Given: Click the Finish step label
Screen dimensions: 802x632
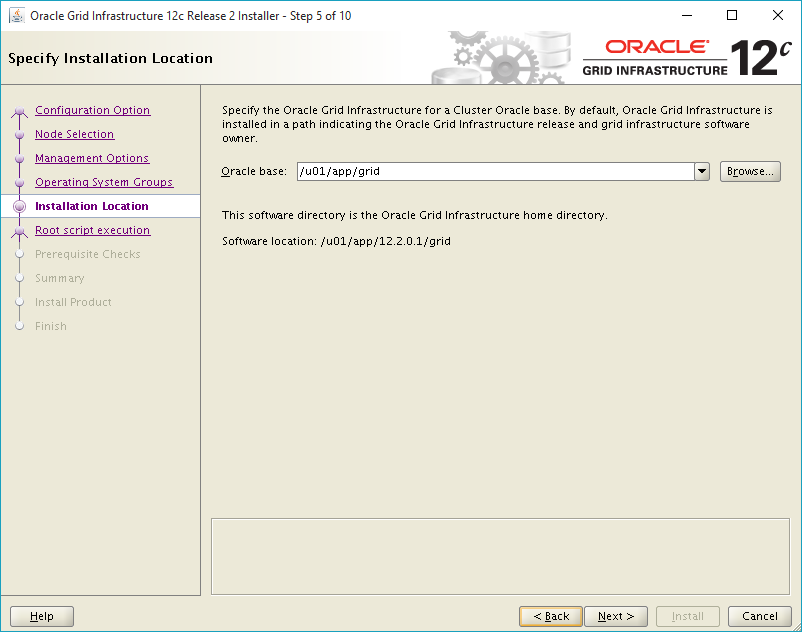Looking at the screenshot, I should coord(51,326).
